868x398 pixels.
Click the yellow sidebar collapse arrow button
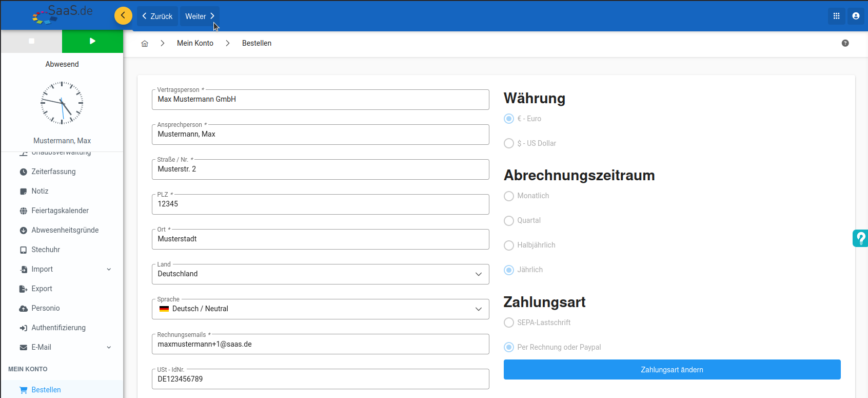pos(123,16)
